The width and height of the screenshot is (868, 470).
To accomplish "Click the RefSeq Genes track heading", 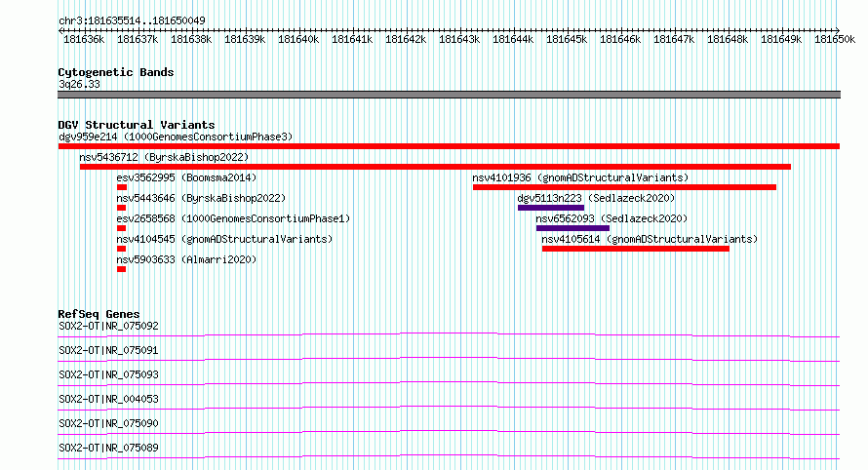I will pyautogui.click(x=99, y=314).
